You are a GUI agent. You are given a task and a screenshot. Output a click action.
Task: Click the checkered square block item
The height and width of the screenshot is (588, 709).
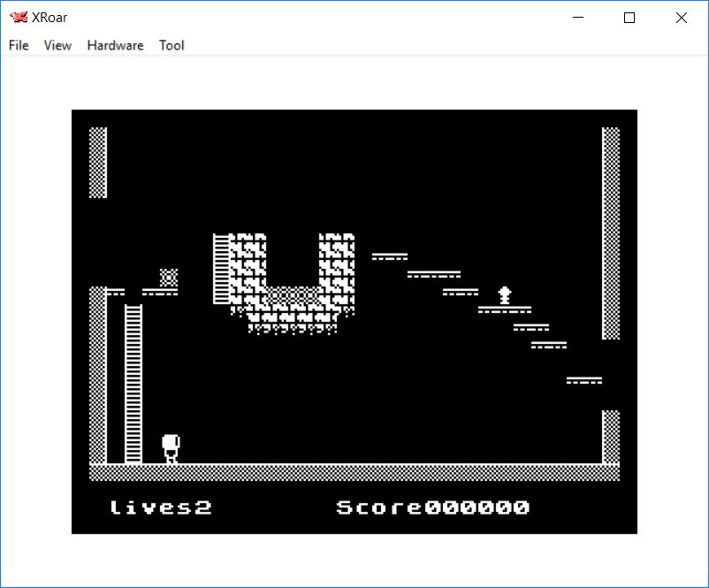tap(169, 278)
